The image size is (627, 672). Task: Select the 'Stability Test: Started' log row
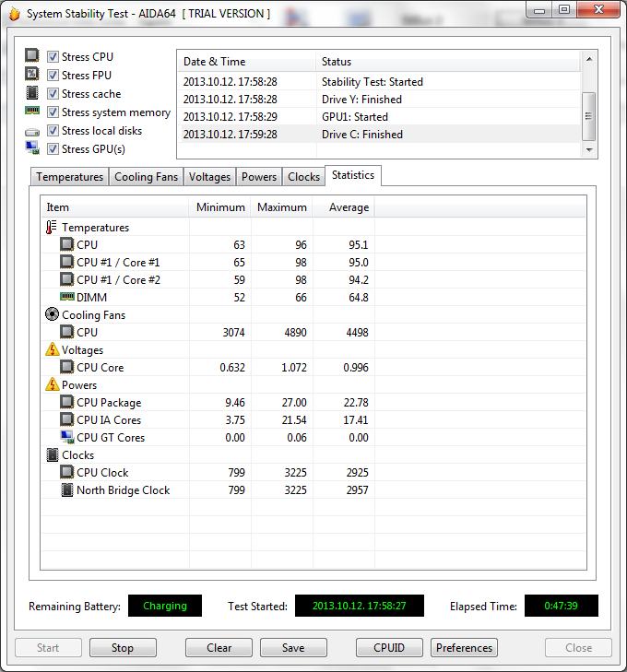[x=379, y=81]
